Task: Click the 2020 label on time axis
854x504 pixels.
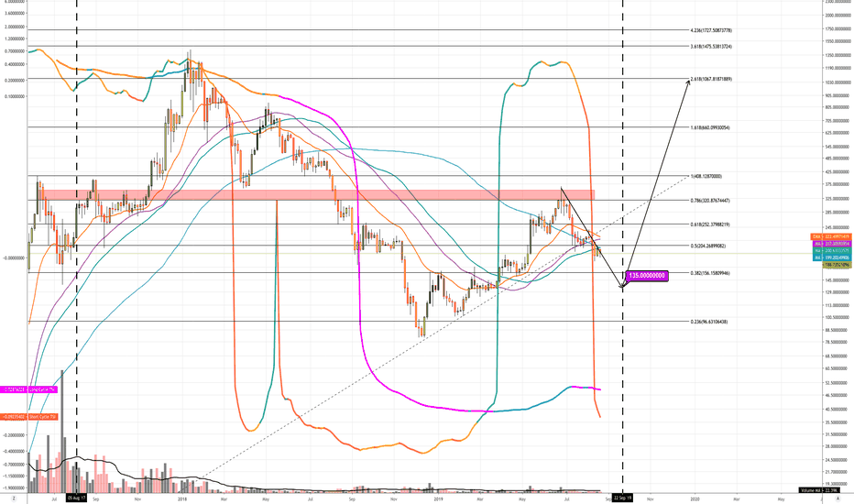Action: tap(695, 498)
